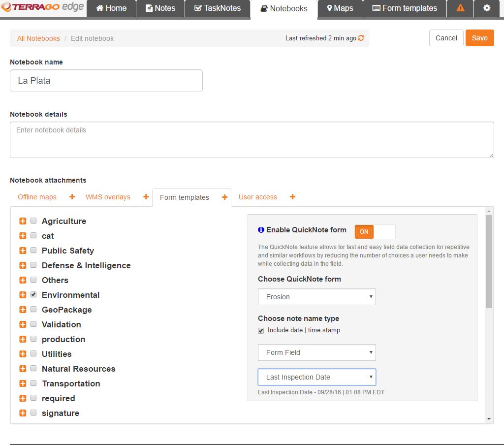
Task: Open the settings gear tab
Action: [487, 8]
